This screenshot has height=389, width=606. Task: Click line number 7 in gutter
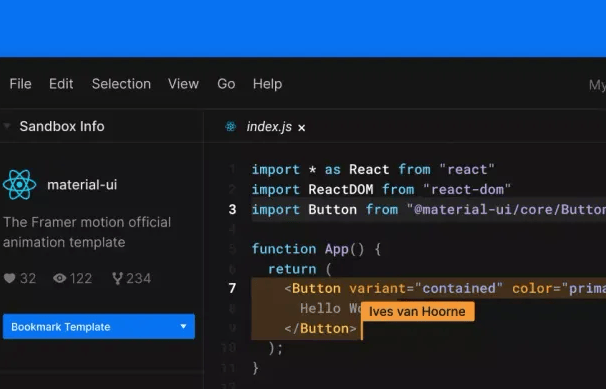[232, 288]
